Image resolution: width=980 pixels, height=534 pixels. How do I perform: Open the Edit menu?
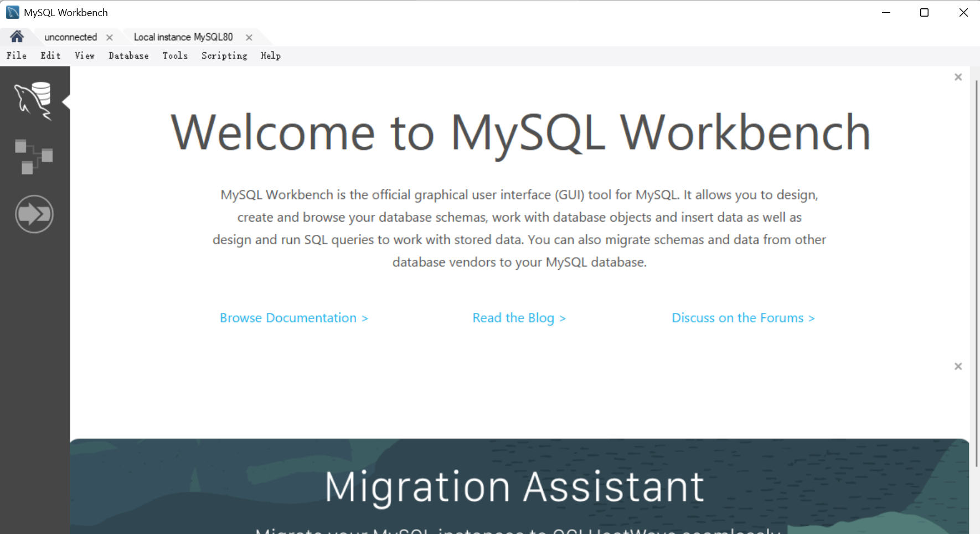point(50,55)
